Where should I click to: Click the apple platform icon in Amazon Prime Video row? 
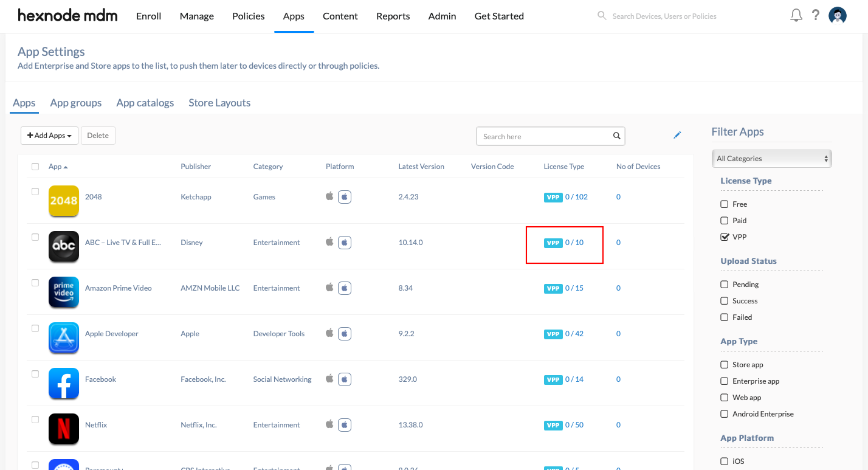329,288
